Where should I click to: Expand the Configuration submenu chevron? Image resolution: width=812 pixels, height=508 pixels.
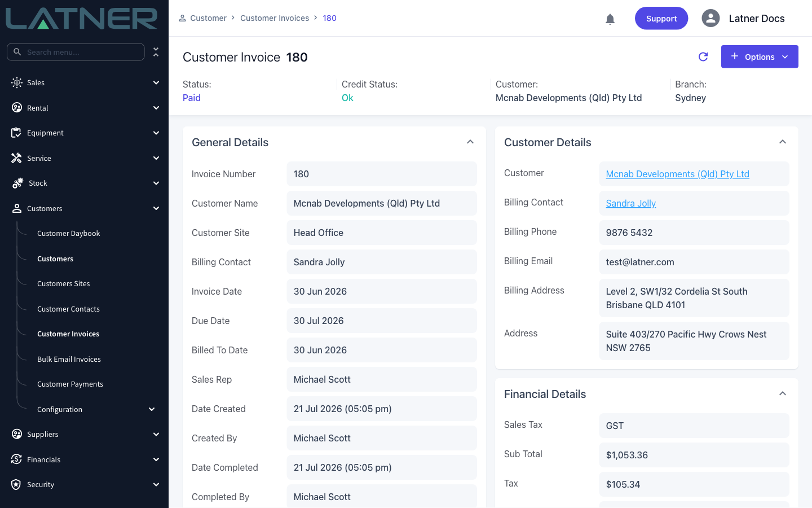152,409
